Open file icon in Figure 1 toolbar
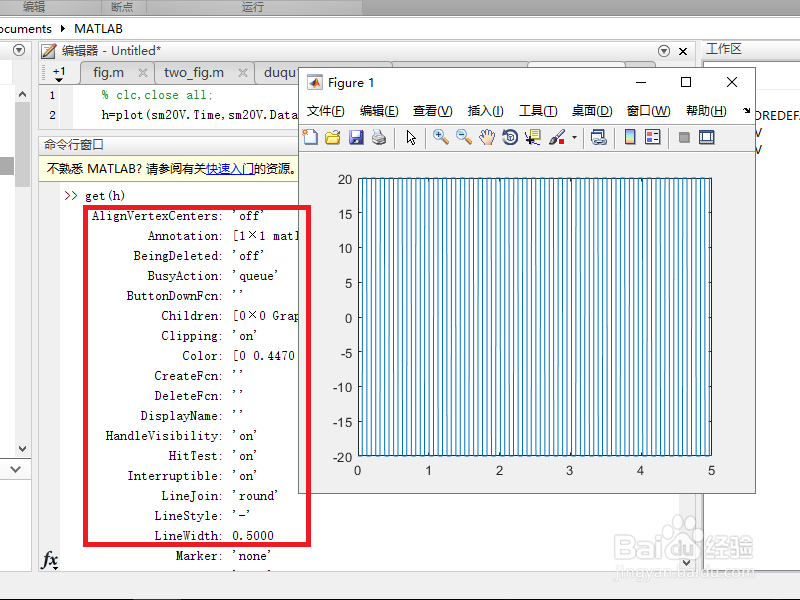Viewport: 800px width, 600px height. coord(333,137)
